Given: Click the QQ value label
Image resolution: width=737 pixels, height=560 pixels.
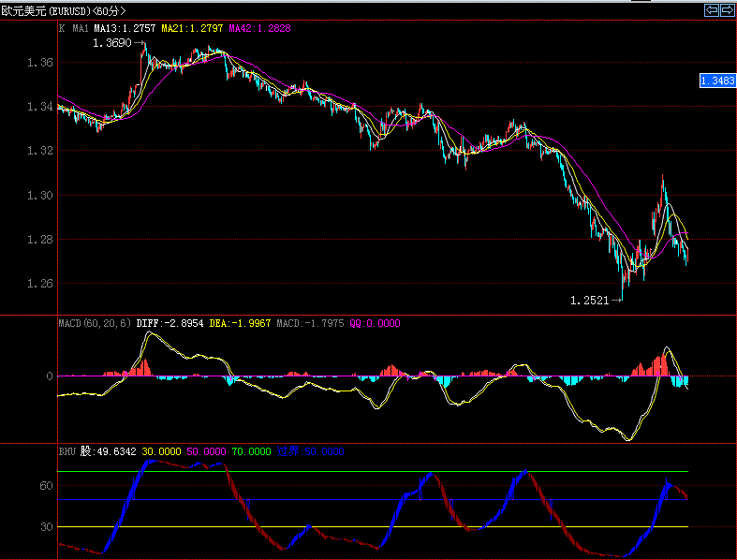Looking at the screenshot, I should (x=375, y=323).
